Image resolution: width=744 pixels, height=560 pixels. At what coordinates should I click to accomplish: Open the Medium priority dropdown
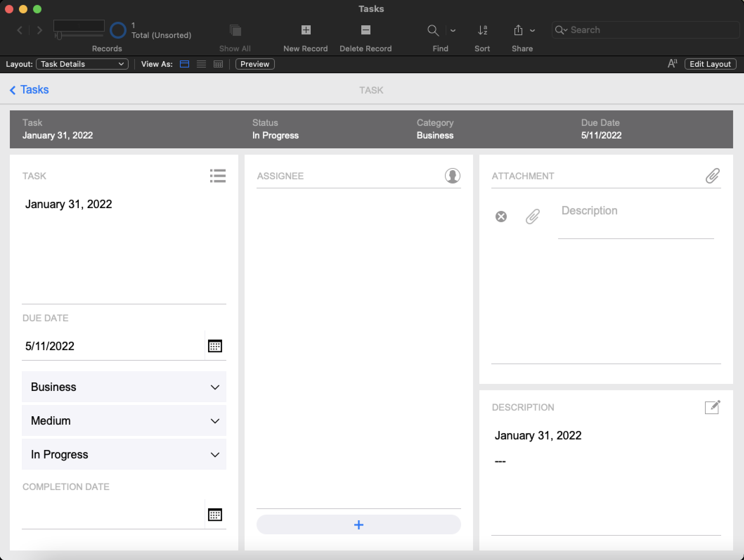coord(124,420)
